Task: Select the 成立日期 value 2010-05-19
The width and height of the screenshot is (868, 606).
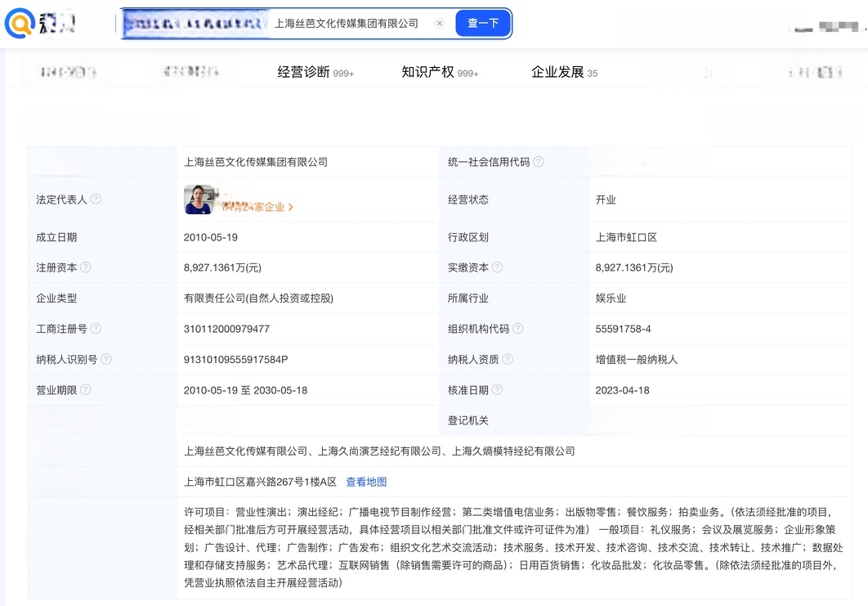Action: (211, 237)
